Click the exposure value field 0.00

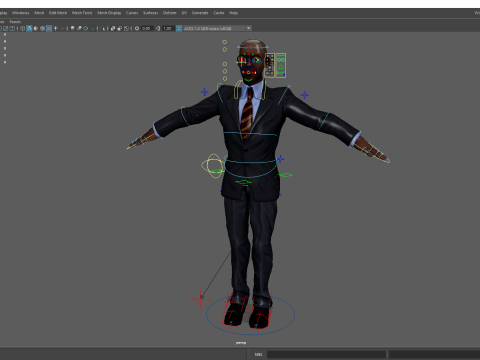pyautogui.click(x=146, y=28)
